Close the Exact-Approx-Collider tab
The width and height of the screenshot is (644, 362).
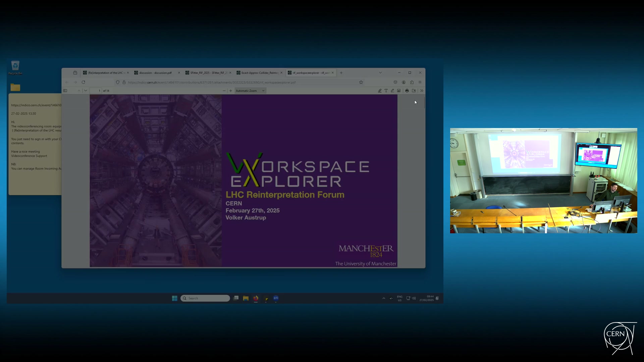point(281,73)
